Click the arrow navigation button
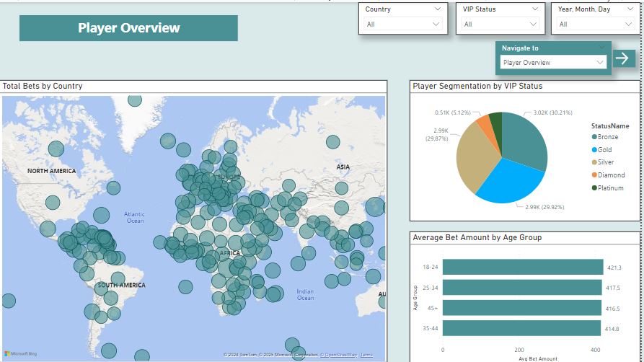The image size is (644, 362). tap(624, 58)
